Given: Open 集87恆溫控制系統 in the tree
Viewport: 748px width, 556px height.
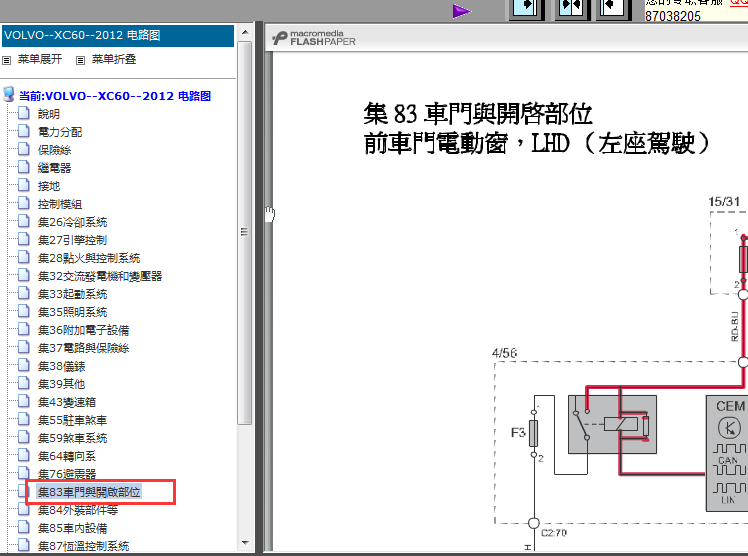Looking at the screenshot, I should [83, 546].
